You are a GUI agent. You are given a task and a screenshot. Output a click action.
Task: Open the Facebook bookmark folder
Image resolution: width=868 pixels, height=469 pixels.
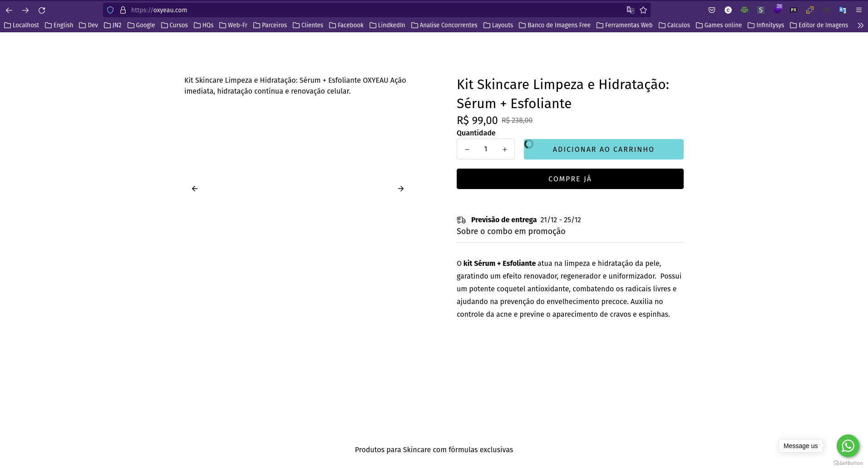[x=346, y=25]
